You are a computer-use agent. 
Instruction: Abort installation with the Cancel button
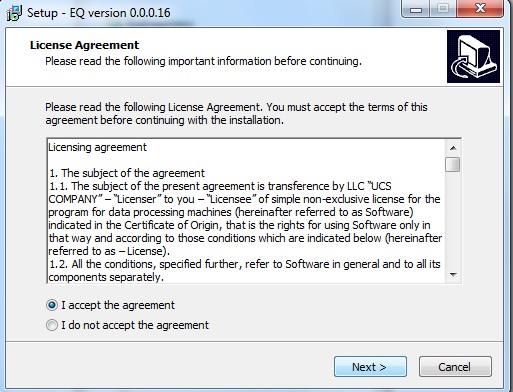pyautogui.click(x=455, y=367)
